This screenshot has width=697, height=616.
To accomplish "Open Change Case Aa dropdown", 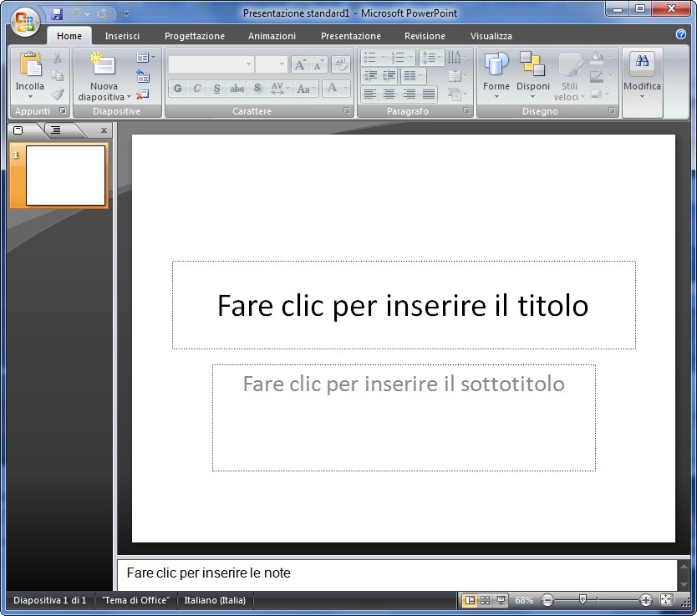I will point(306,89).
